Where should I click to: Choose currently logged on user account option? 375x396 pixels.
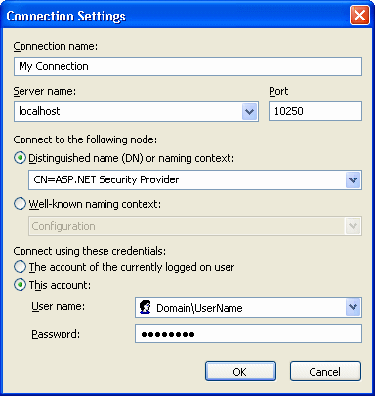click(x=20, y=267)
